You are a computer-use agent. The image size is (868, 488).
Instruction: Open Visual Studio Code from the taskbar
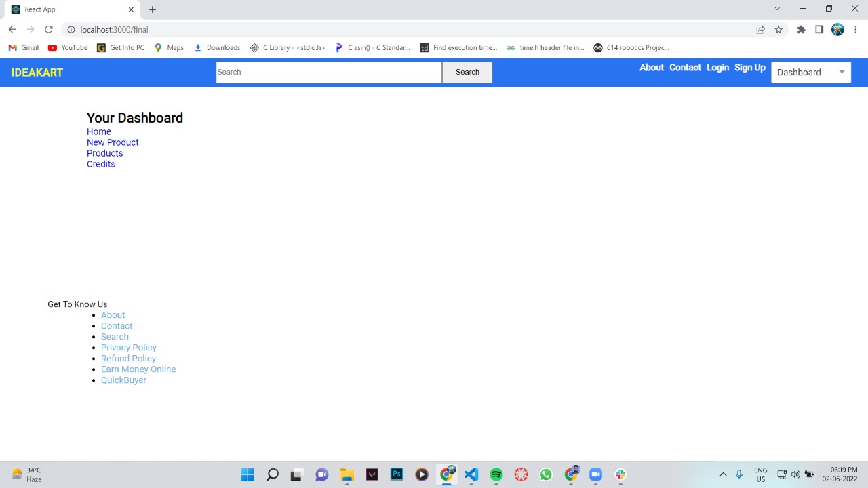[471, 474]
